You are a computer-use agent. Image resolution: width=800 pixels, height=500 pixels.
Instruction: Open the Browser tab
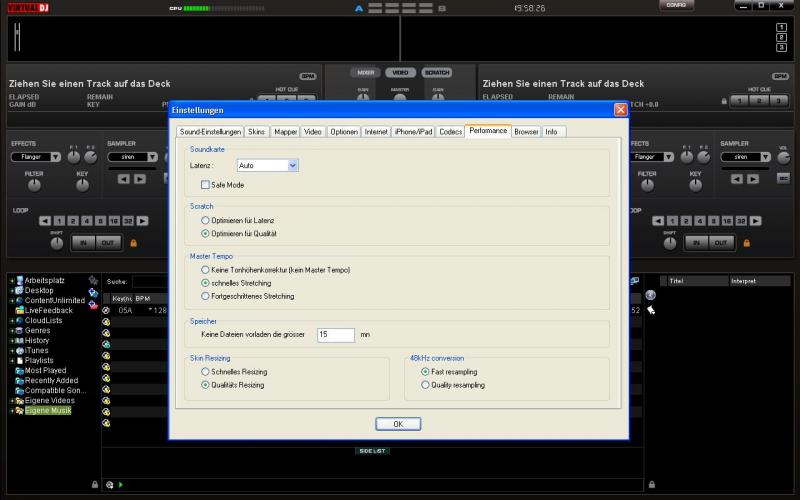click(x=526, y=132)
